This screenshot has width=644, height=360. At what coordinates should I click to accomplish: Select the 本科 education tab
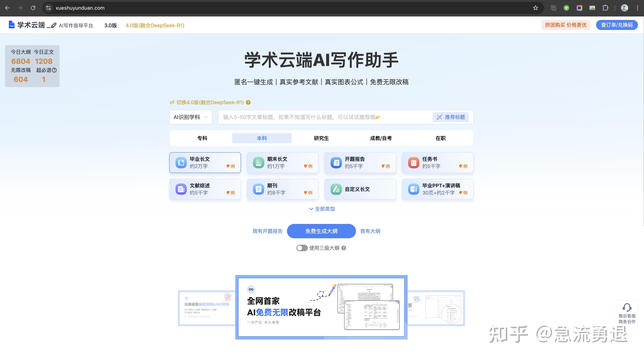(x=262, y=138)
